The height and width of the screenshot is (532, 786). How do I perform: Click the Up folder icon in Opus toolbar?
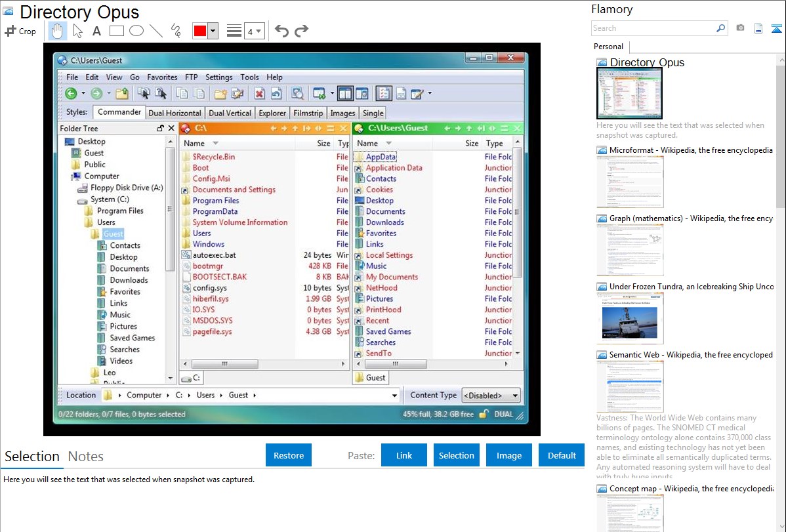[x=122, y=93]
